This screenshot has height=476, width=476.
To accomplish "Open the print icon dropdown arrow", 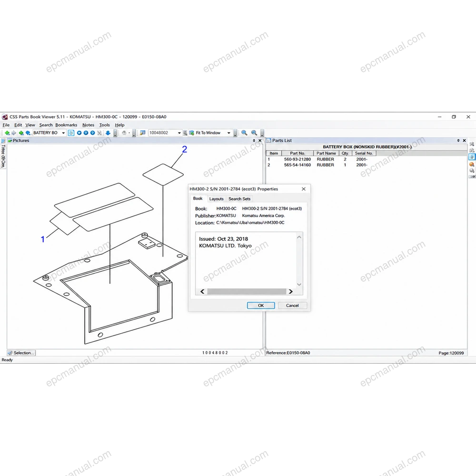I will point(129,133).
